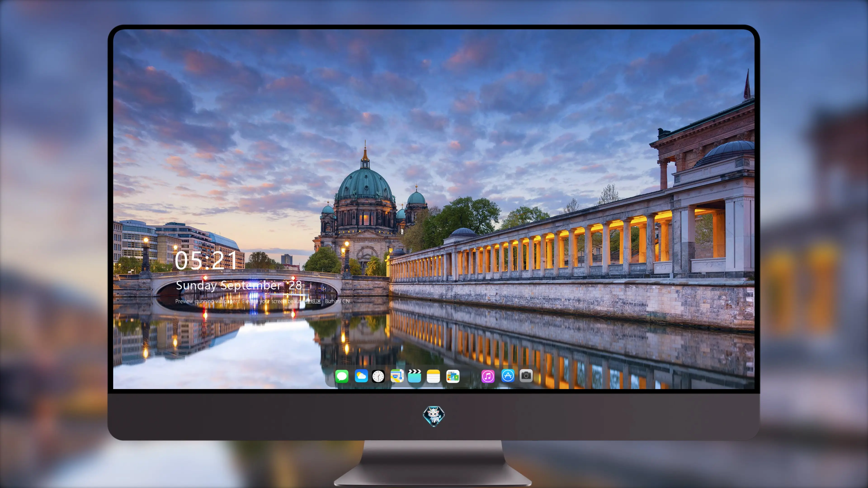Viewport: 868px width, 488px height.
Task: Click the 'Sunday September 28' date text
Action: pos(238,286)
